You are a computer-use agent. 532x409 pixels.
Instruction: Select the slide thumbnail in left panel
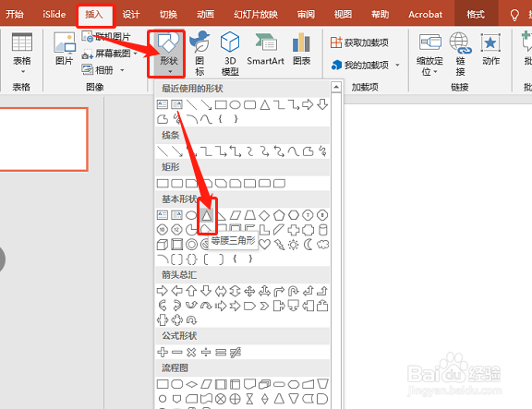click(43, 139)
